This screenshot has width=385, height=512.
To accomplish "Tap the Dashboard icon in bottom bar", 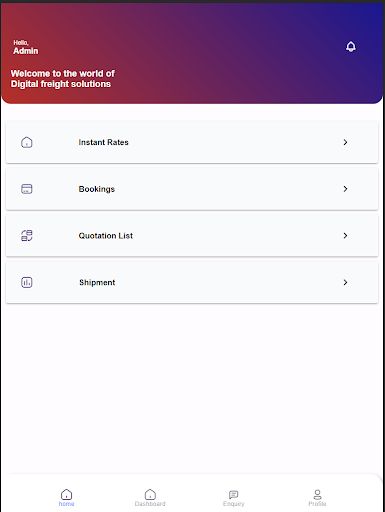I will tap(150, 494).
